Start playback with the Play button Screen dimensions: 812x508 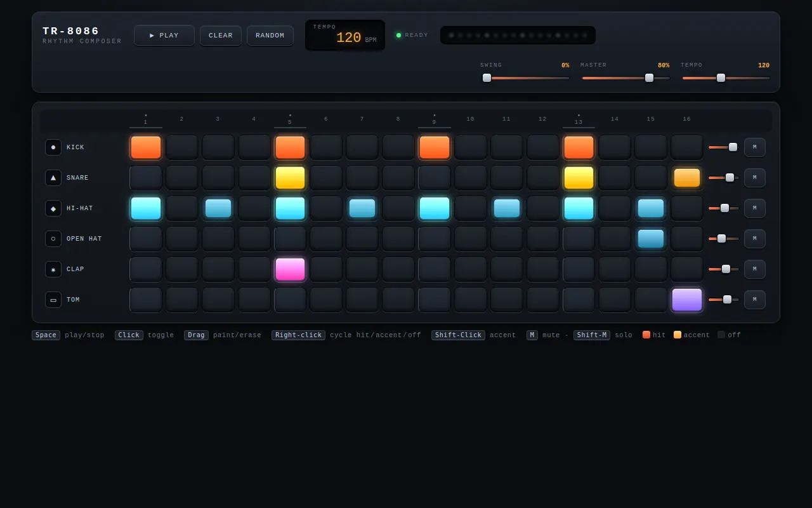(164, 36)
